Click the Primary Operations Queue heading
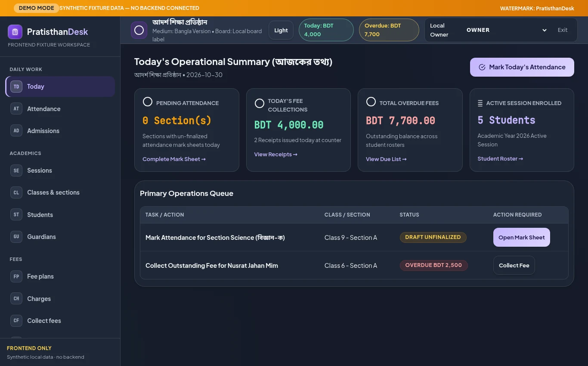The width and height of the screenshot is (588, 366). click(186, 193)
